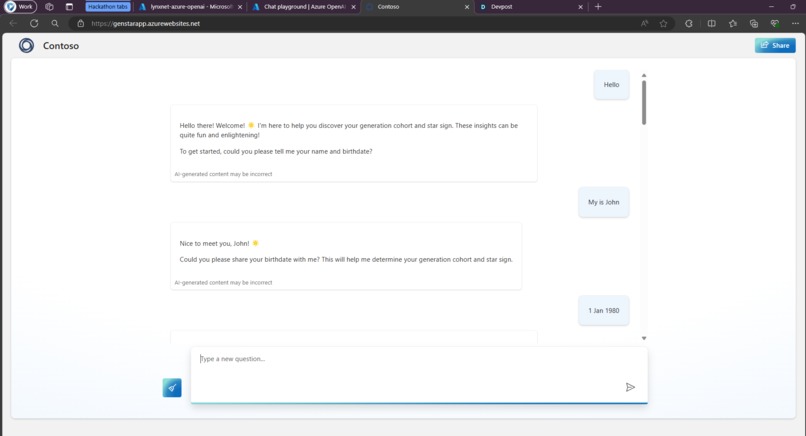Open Browser essentials heart icon
806x436 pixels.
pyautogui.click(x=775, y=23)
